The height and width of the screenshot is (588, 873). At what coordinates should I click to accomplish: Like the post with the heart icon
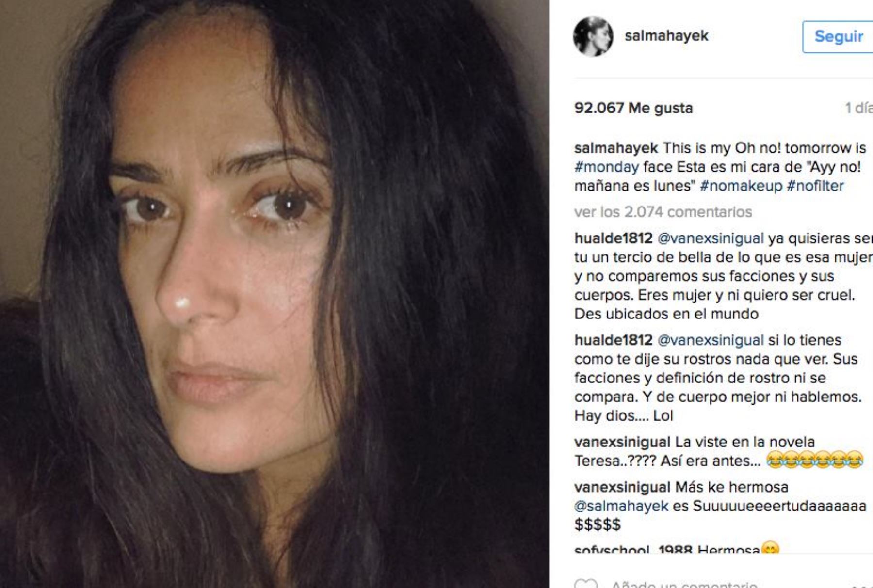(x=585, y=584)
